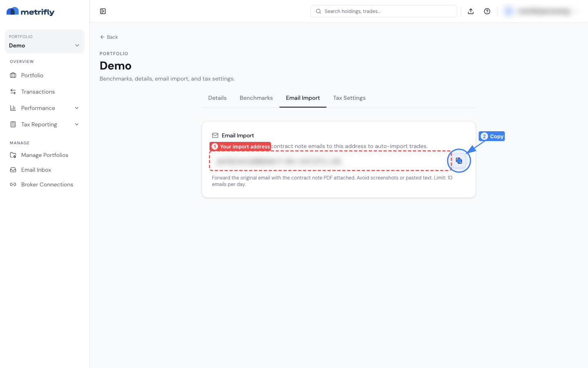
Task: Expand the Tax Reporting submenu chevron
Action: [x=77, y=124]
